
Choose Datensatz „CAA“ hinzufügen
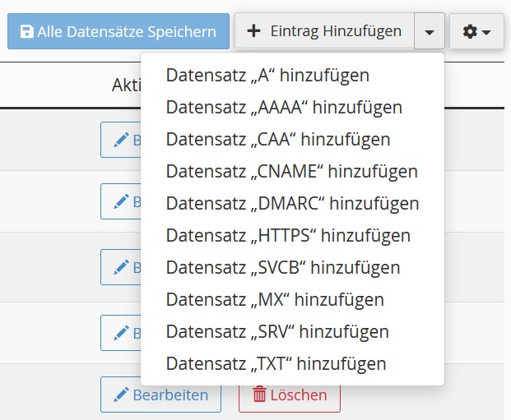point(292,140)
